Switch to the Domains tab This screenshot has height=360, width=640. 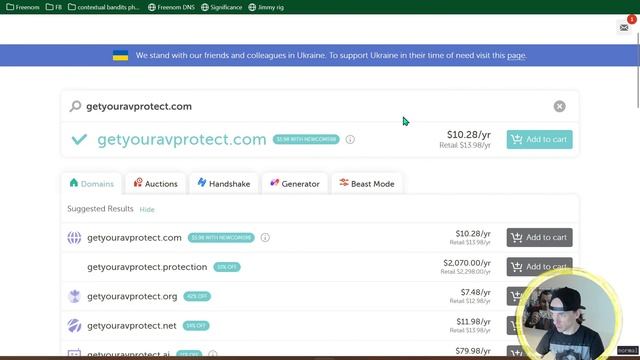(x=91, y=184)
